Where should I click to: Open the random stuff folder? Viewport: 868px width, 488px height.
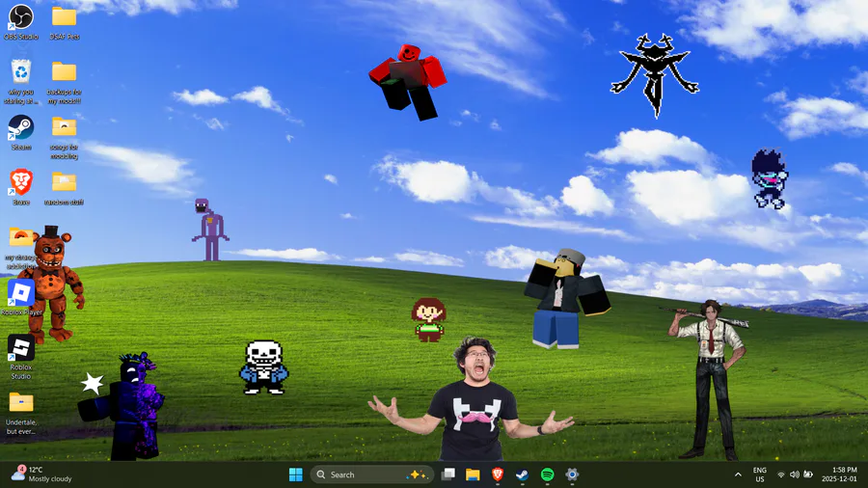click(x=65, y=187)
